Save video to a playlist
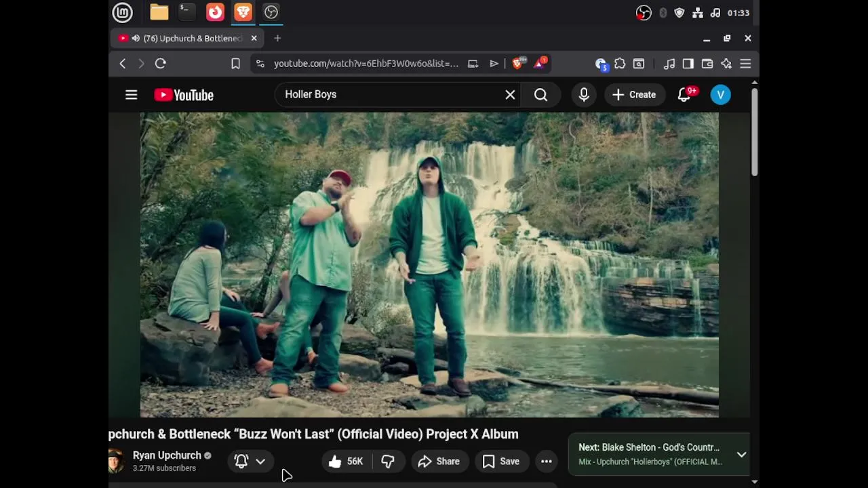This screenshot has height=488, width=868. [x=501, y=462]
